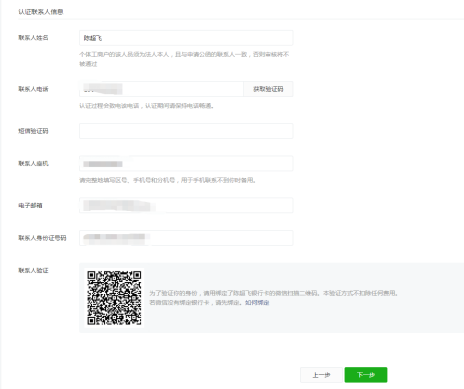Focus the 短信验证码 SMS code field

pos(186,131)
